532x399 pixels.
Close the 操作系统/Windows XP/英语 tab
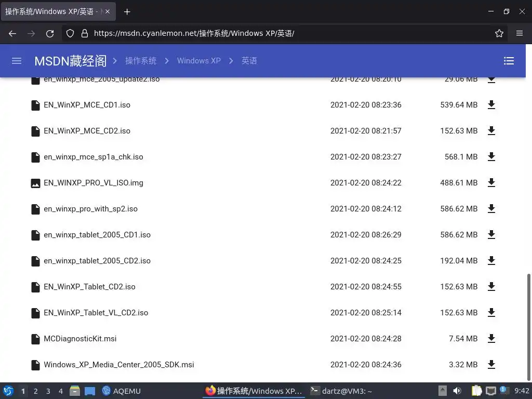point(107,11)
